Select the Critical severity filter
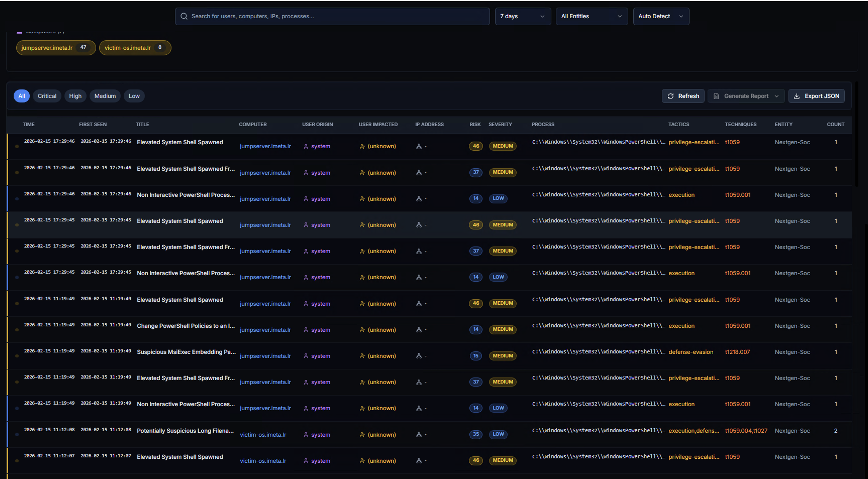Image resolution: width=868 pixels, height=479 pixels. (x=47, y=96)
